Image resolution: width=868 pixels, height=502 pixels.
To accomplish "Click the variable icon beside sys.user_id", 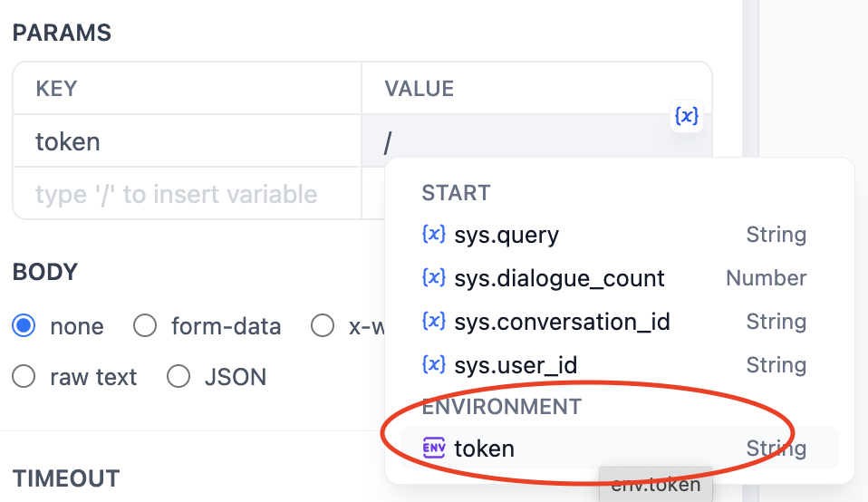I will point(434,365).
